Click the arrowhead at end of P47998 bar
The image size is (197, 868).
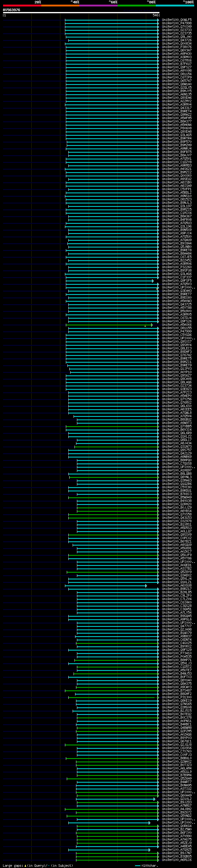(158, 23)
